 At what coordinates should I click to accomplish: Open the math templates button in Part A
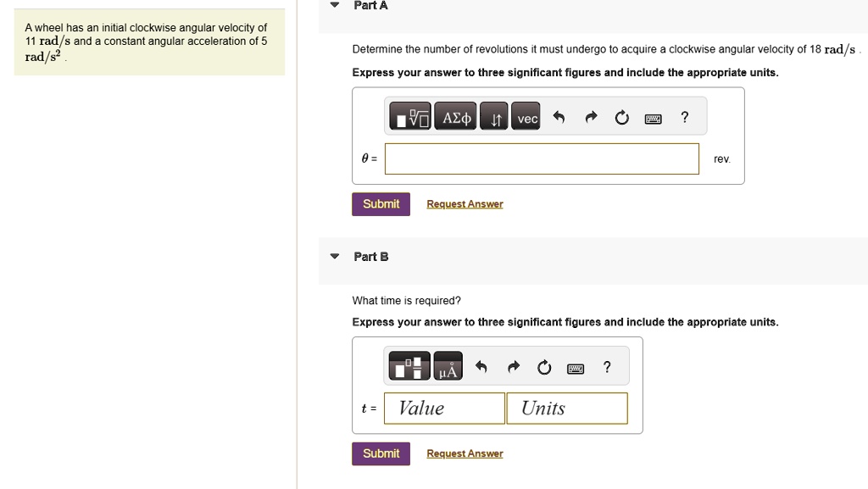(409, 116)
